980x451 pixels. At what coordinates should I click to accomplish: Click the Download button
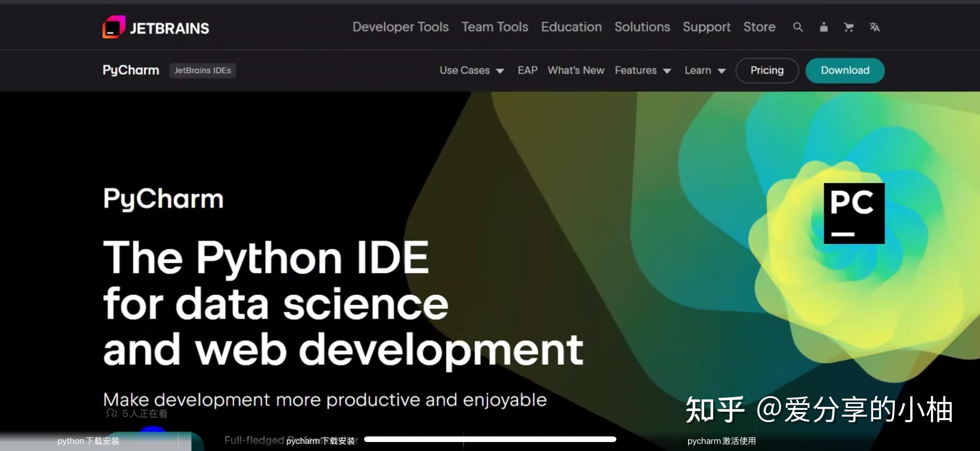(x=845, y=70)
